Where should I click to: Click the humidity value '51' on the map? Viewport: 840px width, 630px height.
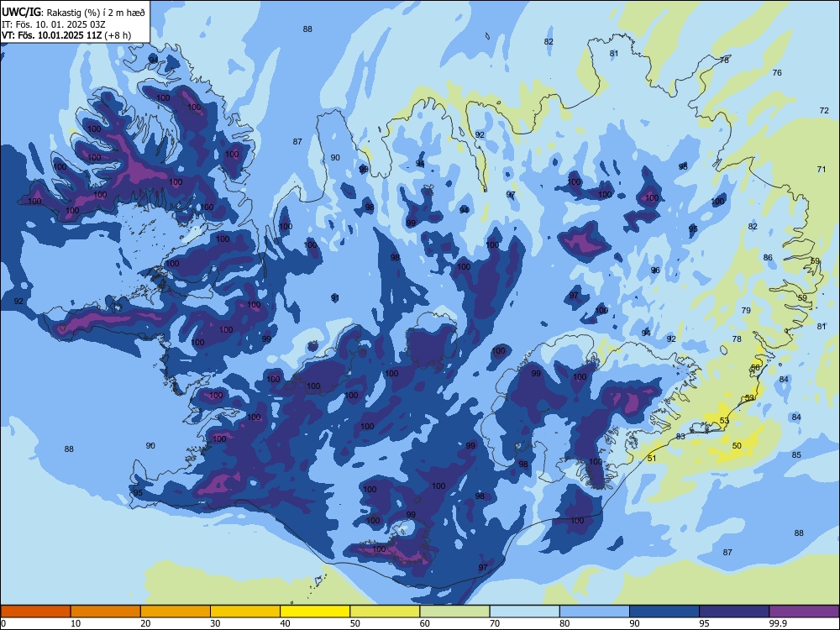pos(652,458)
